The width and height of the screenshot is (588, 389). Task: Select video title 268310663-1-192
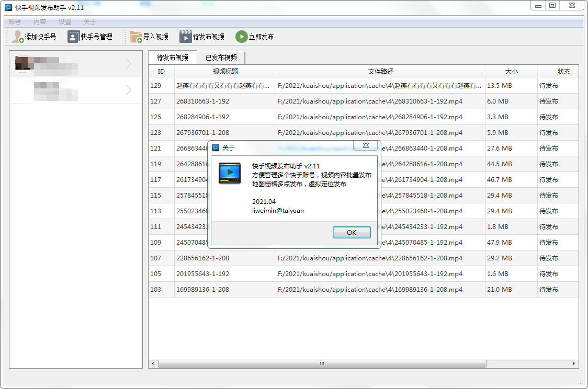pos(203,101)
